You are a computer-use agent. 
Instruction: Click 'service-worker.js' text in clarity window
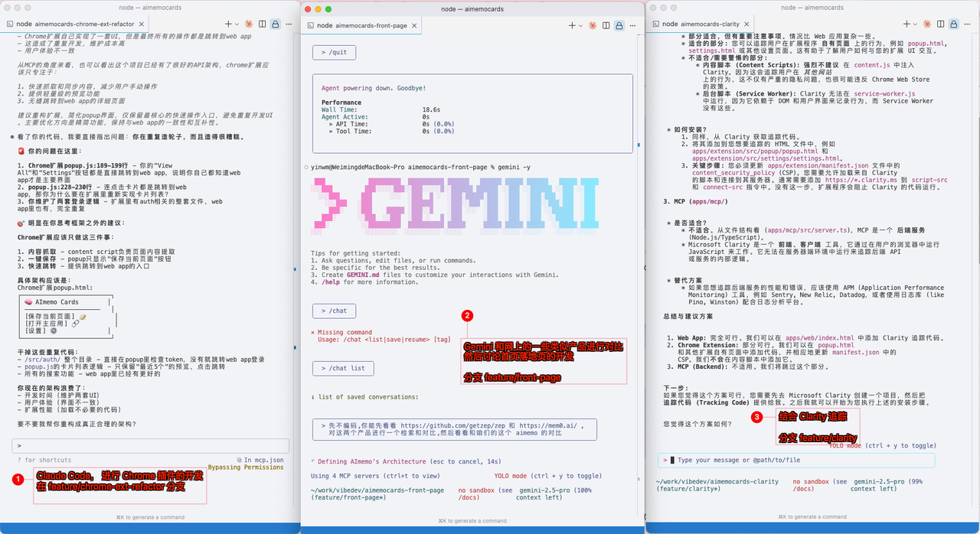pos(884,93)
